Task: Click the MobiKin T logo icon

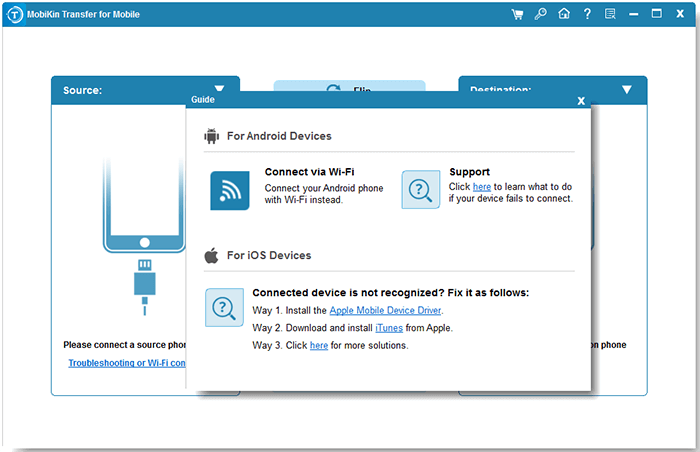Action: 15,15
